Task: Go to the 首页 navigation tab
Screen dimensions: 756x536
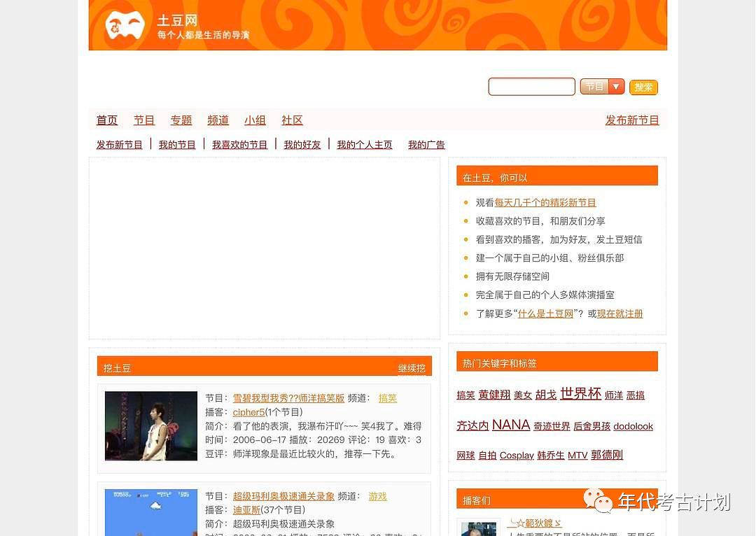Action: tap(107, 120)
